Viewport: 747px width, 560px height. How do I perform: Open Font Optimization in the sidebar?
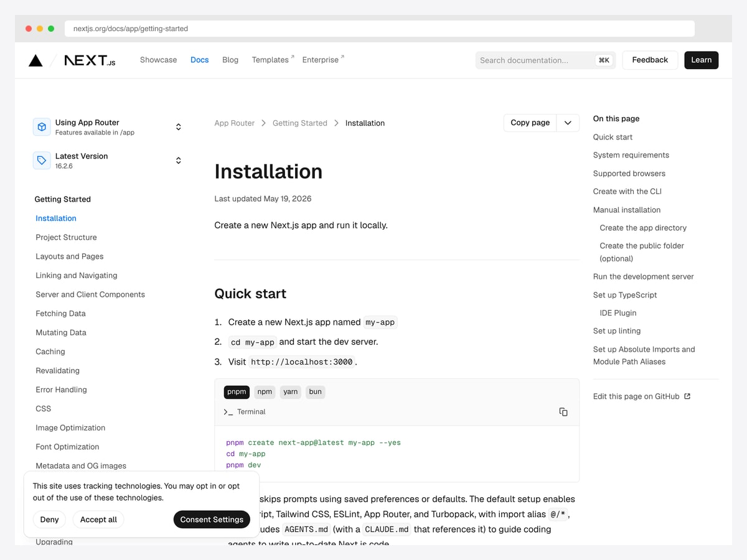point(67,447)
